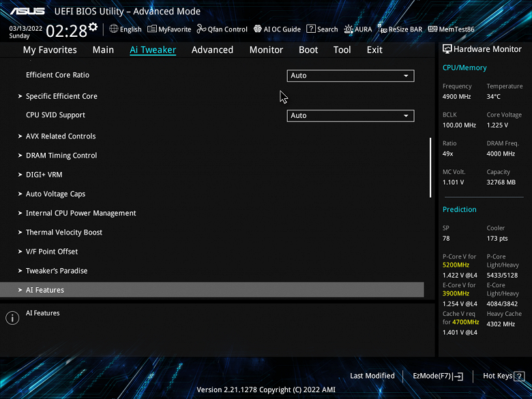Screen dimensions: 532x399
Task: Click the EzMode exit arrow icon
Action: pyautogui.click(x=458, y=376)
